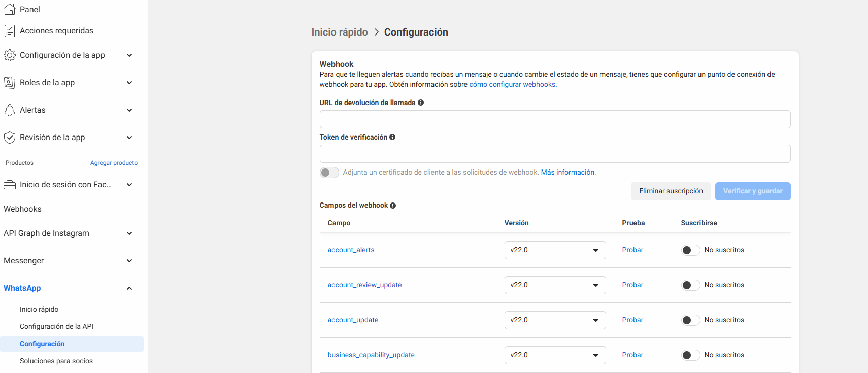Click info icon next to Token de verificación
This screenshot has width=868, height=373.
392,137
